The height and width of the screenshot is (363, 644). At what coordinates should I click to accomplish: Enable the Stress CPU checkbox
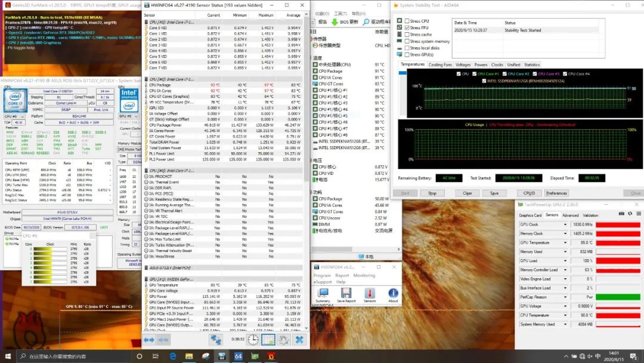[x=407, y=21]
